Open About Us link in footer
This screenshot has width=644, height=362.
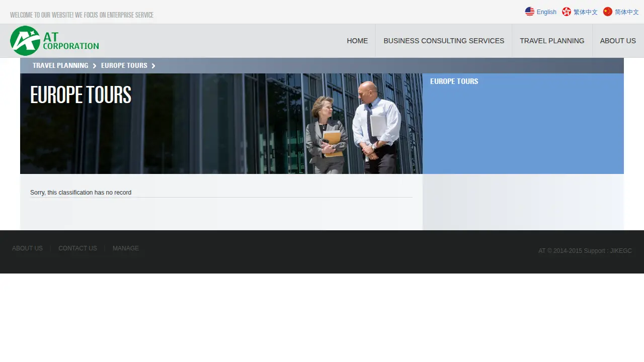(x=27, y=248)
